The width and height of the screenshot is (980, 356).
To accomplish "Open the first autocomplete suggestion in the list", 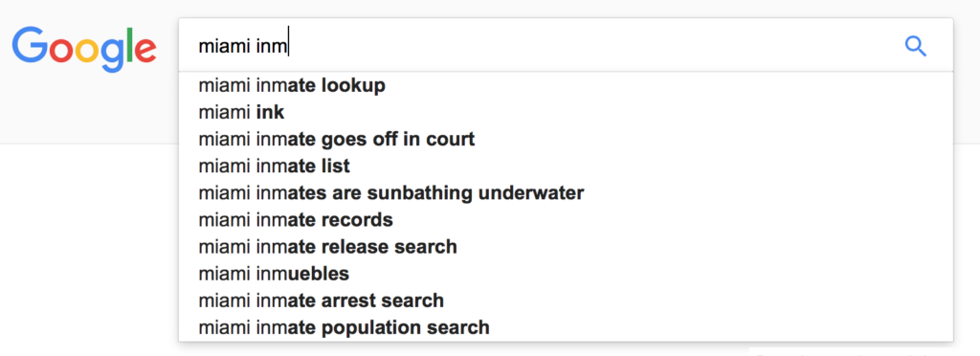I will (566, 85).
